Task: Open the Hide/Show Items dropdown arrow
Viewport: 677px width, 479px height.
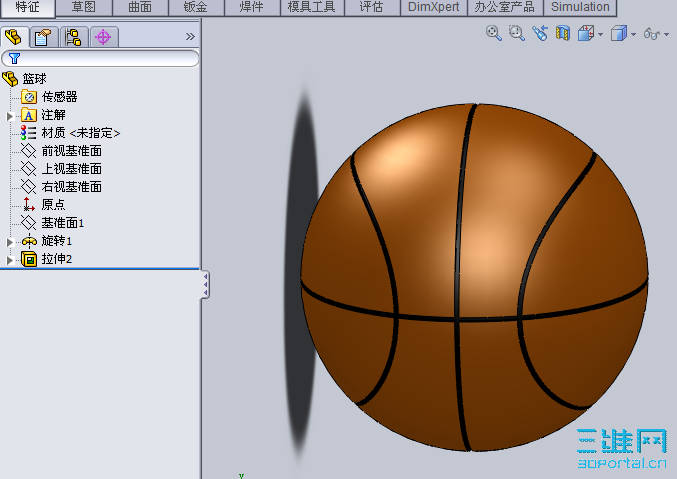Action: (x=667, y=34)
